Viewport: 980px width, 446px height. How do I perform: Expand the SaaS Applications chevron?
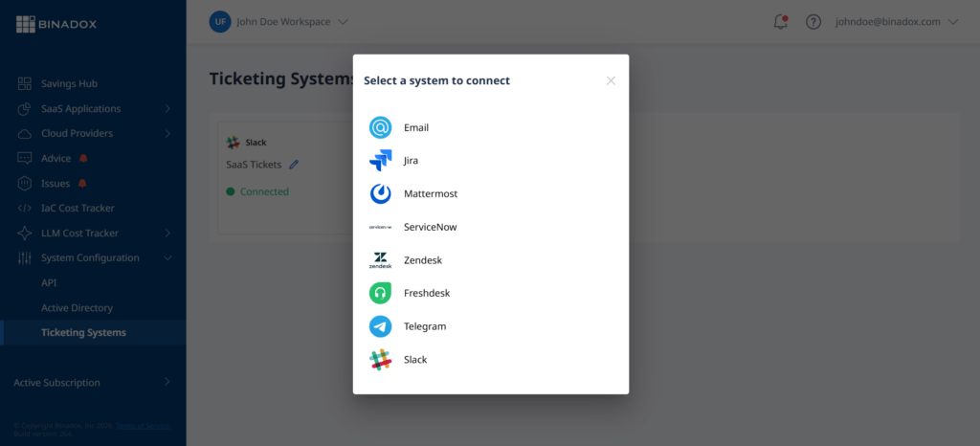pyautogui.click(x=167, y=109)
